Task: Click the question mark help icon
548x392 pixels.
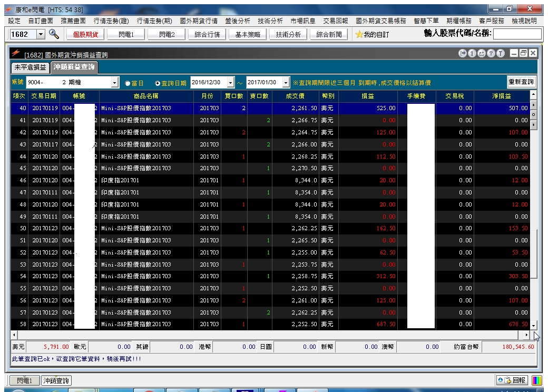Action: point(491,53)
